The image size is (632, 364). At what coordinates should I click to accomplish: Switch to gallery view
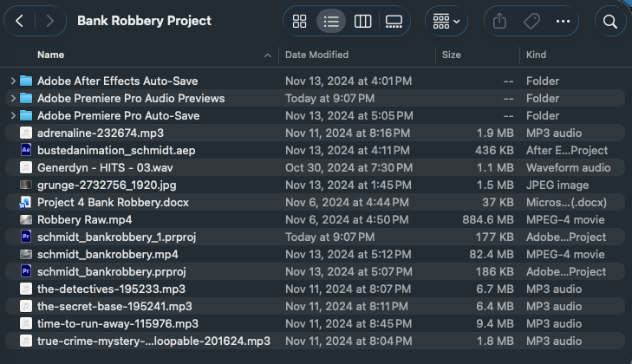pos(394,21)
